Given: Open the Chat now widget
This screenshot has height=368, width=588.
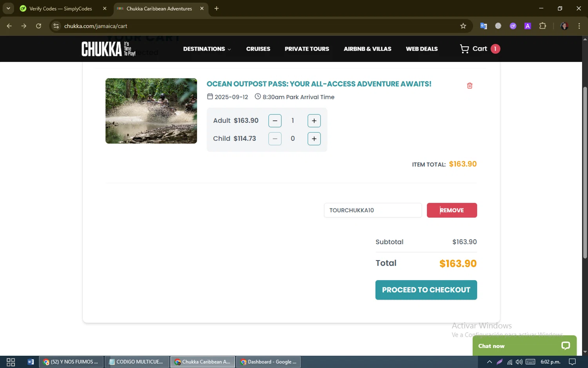Looking at the screenshot, I should coord(524,346).
